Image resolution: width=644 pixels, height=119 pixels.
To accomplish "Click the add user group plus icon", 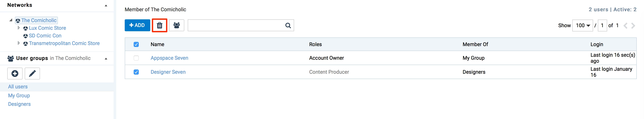I will click(x=15, y=74).
